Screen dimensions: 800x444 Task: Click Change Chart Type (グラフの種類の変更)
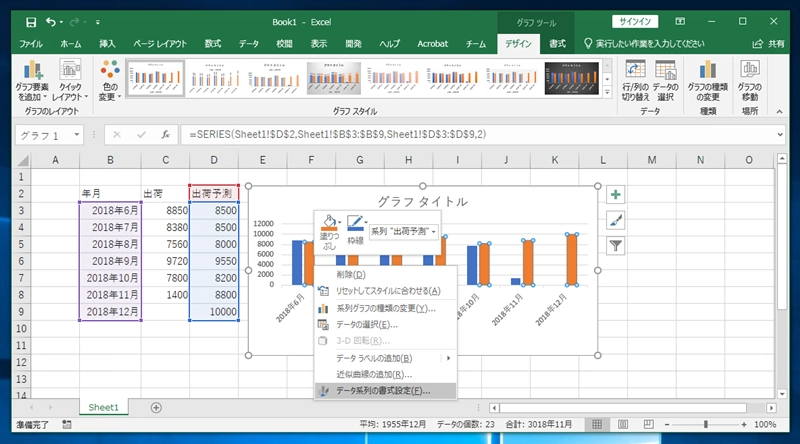(x=708, y=80)
